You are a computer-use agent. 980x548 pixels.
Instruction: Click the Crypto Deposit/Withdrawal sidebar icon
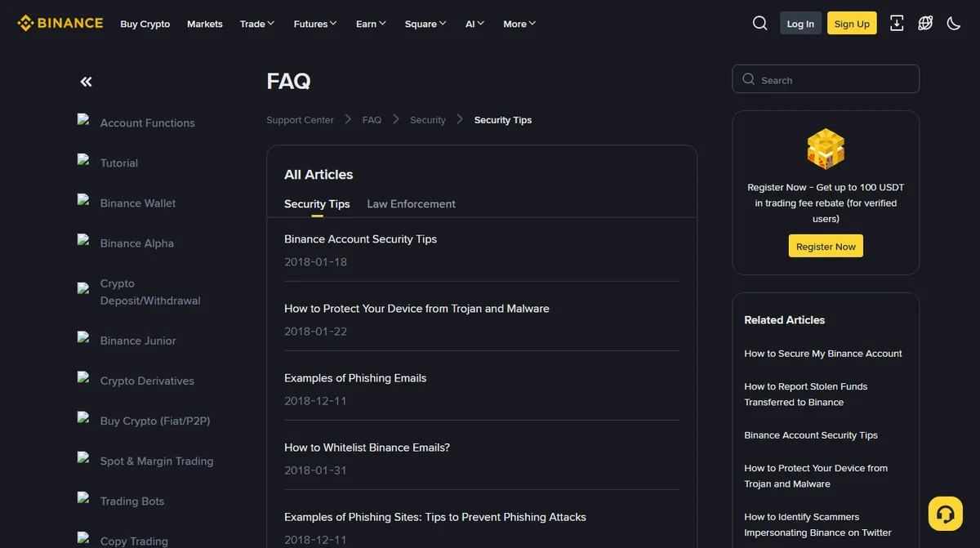click(83, 288)
